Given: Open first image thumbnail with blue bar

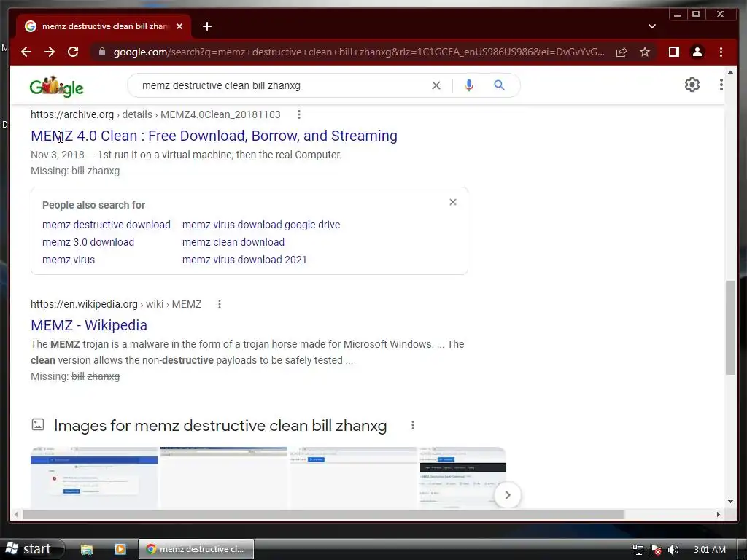Looking at the screenshot, I should pos(94,478).
